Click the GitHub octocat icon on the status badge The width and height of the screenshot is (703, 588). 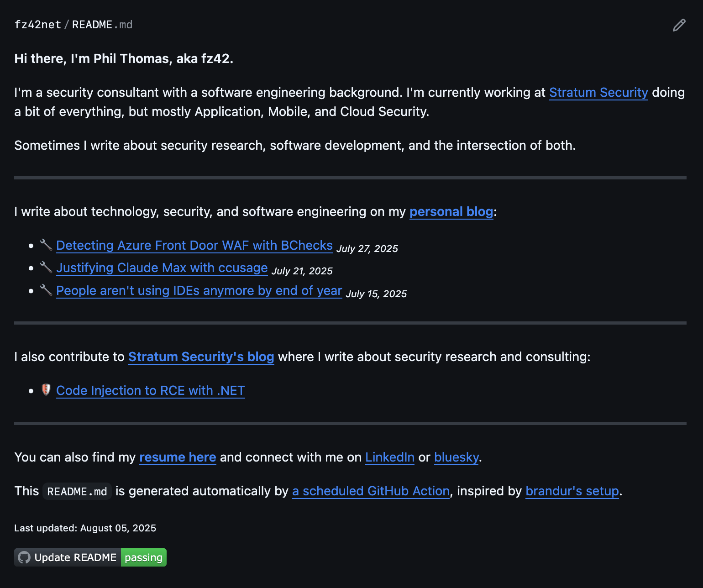coord(23,557)
